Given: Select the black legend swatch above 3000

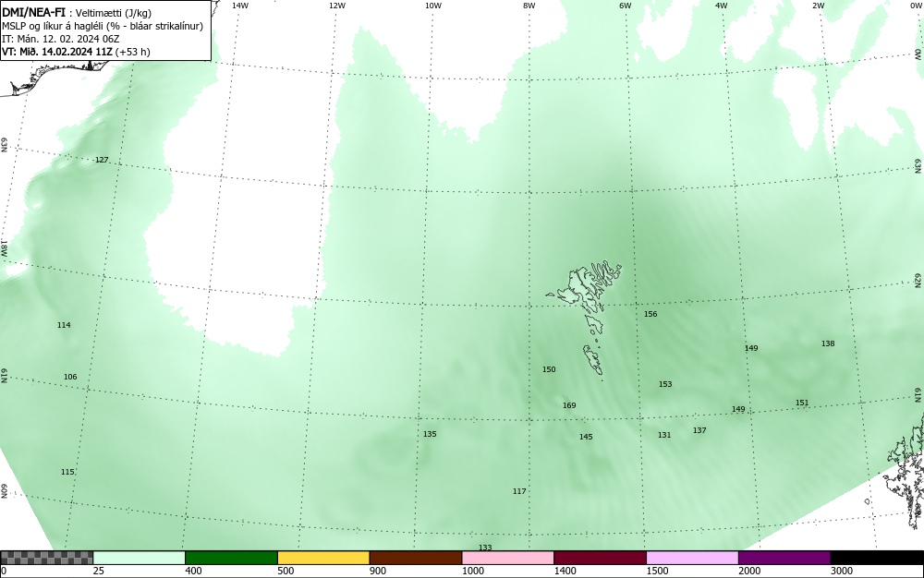Looking at the screenshot, I should point(877,558).
